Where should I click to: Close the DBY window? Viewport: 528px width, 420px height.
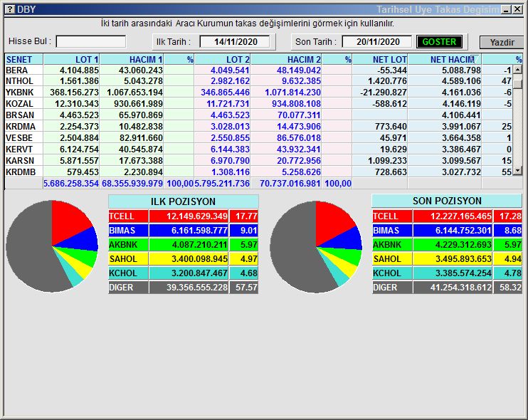[517, 9]
